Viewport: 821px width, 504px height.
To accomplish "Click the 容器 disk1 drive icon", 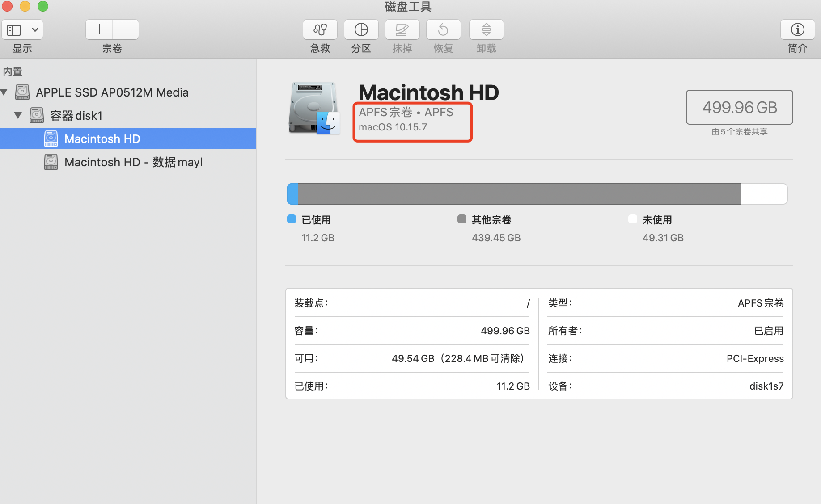I will click(x=37, y=115).
